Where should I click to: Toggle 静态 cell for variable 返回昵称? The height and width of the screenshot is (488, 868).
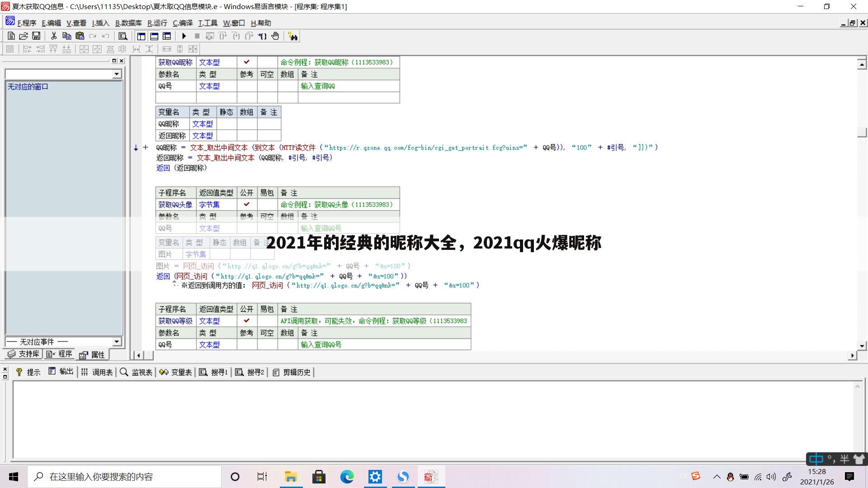click(226, 136)
